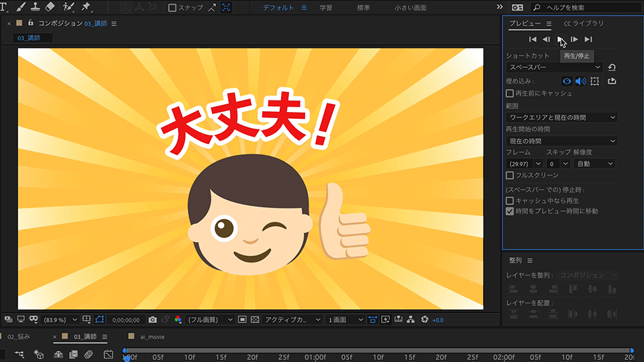Open the CC ライブラリ panel tab
This screenshot has width=644, height=362.
584,23
